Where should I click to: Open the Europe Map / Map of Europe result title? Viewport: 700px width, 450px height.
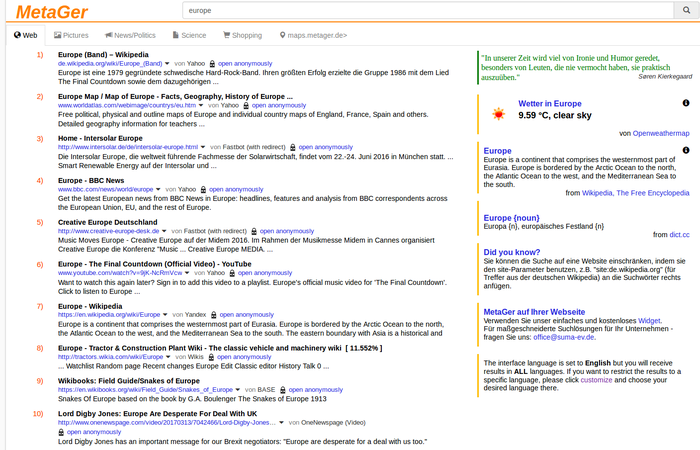pos(175,96)
